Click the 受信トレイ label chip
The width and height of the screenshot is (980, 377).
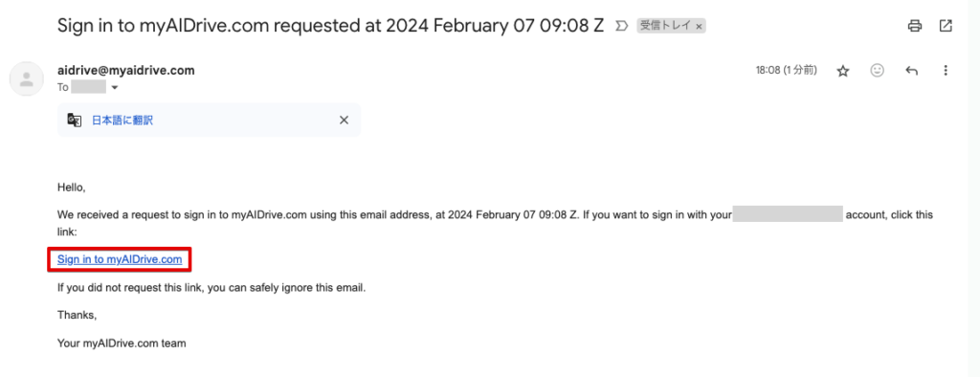[x=665, y=26]
